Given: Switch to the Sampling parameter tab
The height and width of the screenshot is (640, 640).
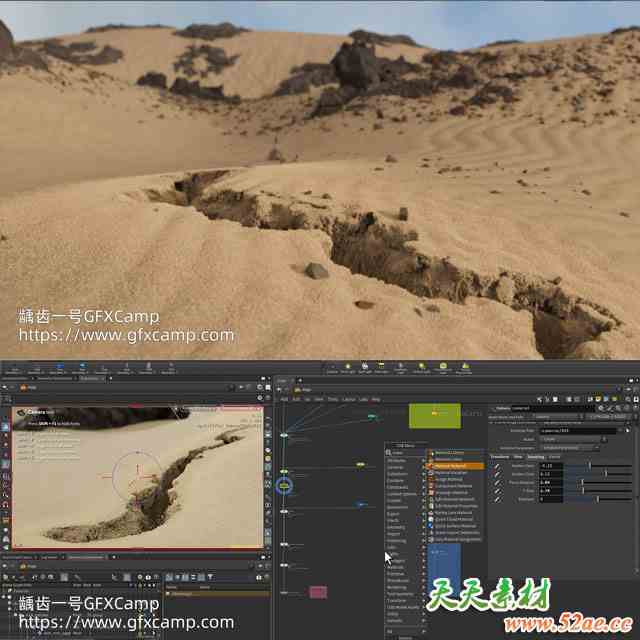Looking at the screenshot, I should (x=536, y=457).
